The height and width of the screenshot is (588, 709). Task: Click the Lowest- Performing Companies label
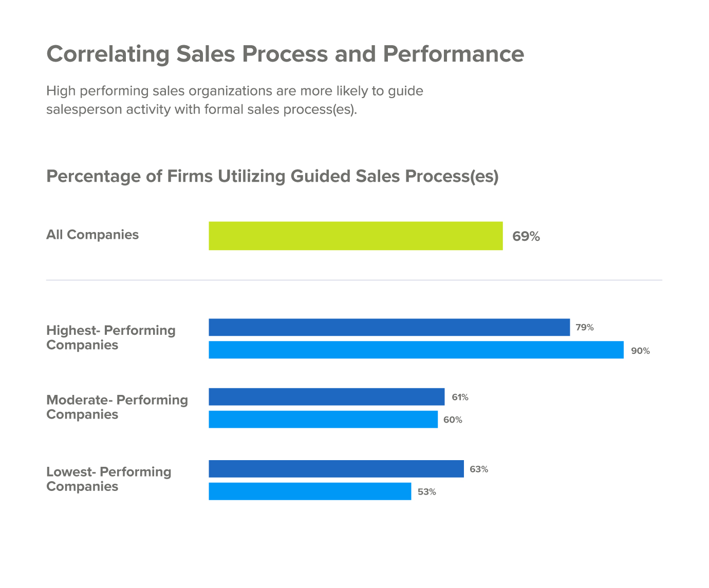pos(109,479)
